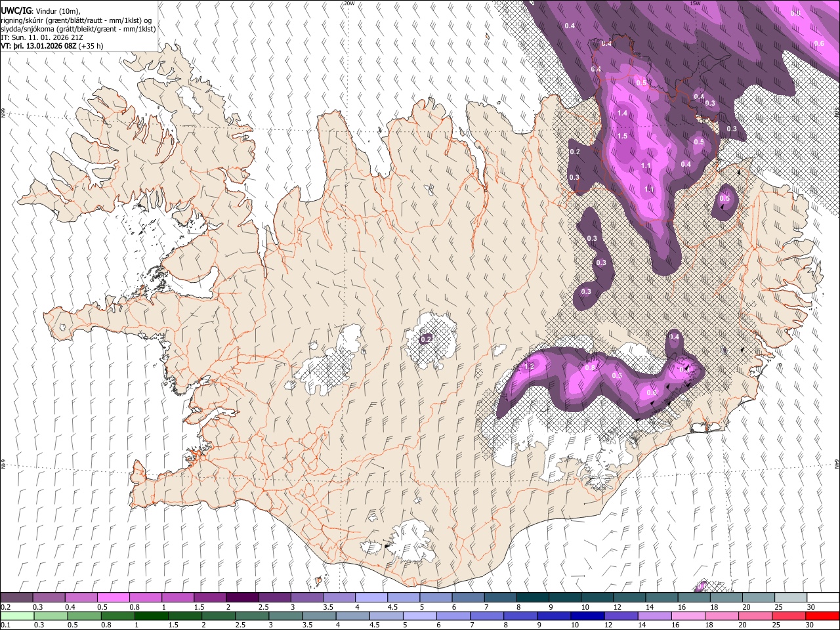Click the darkest purple swatch at 2 in the upper legend
This screenshot has width=840, height=630.
pyautogui.click(x=242, y=597)
